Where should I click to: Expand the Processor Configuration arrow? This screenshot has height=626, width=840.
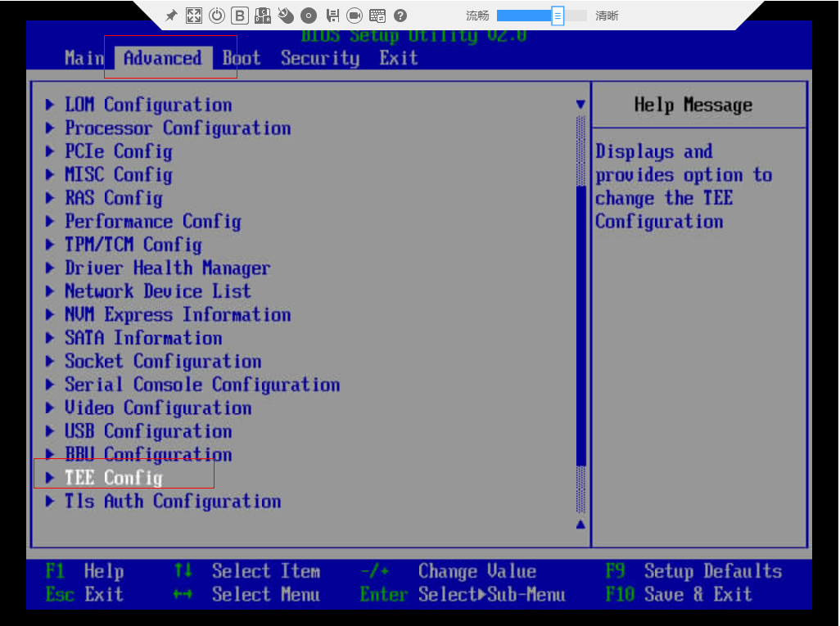click(50, 128)
